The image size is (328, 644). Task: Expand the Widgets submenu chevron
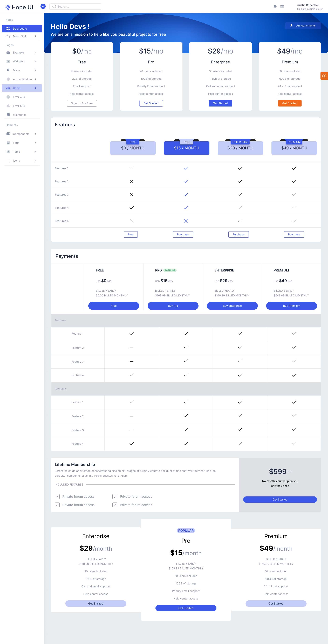pos(36,62)
